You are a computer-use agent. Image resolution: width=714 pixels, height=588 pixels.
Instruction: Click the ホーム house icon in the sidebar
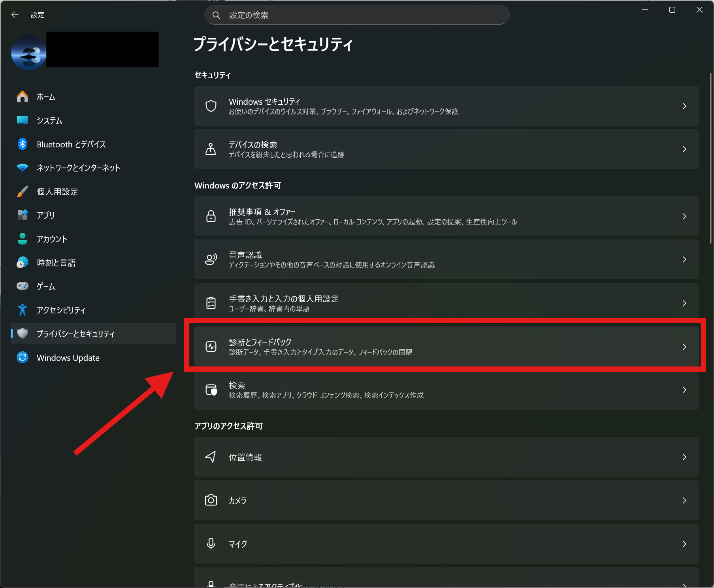tap(23, 97)
